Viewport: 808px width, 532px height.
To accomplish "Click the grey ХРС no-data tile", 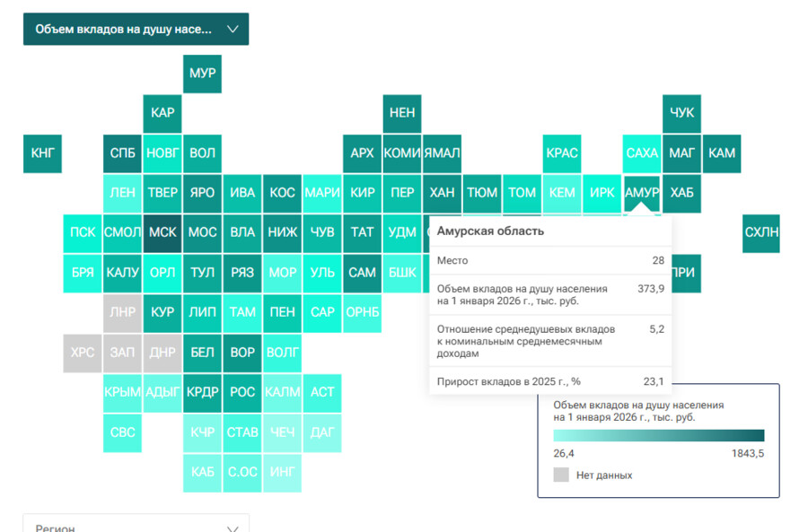I will [83, 353].
